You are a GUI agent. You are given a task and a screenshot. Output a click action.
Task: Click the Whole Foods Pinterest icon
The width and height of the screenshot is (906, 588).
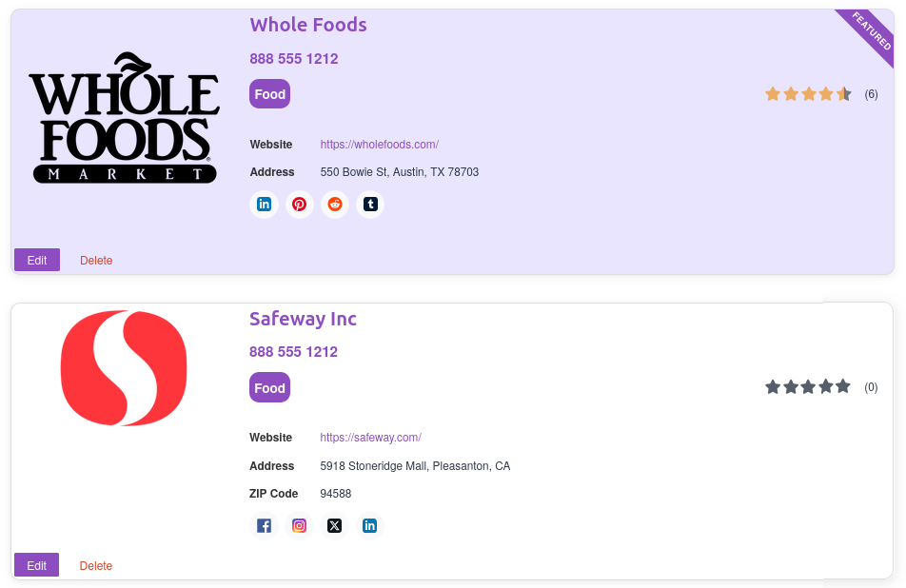pos(299,205)
